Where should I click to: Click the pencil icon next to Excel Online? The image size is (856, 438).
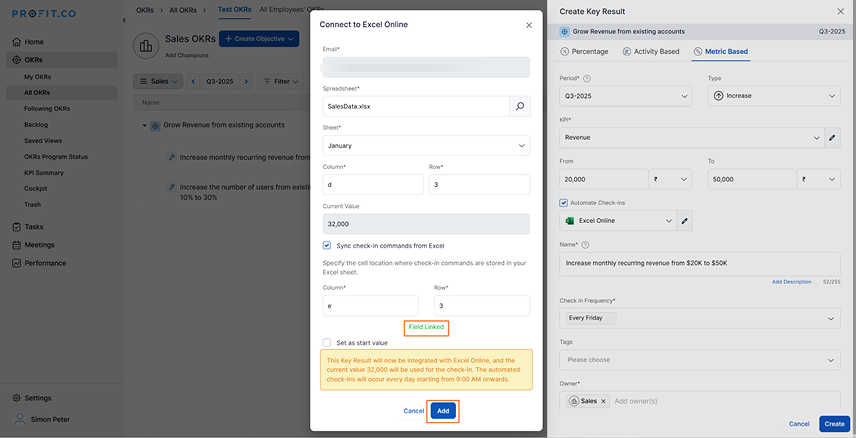point(685,221)
